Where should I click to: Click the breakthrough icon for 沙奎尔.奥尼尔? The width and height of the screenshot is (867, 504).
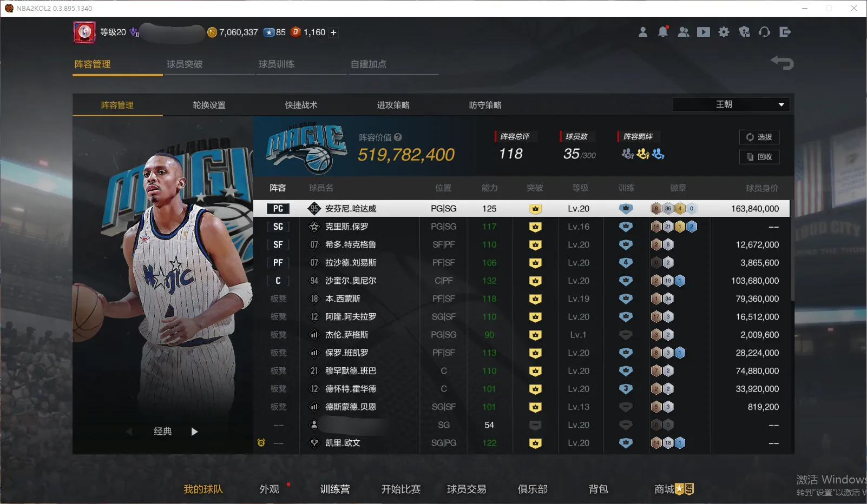point(535,281)
